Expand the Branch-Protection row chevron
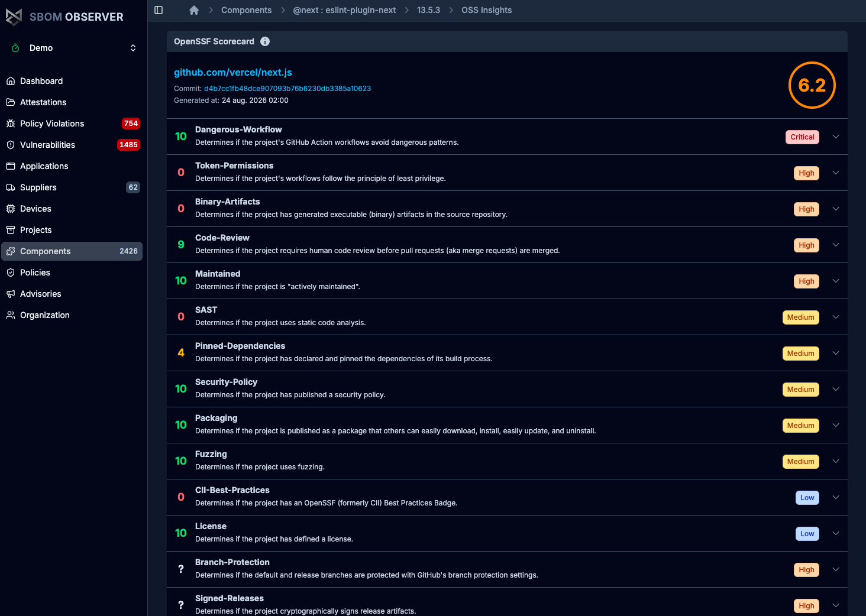866x616 pixels. point(836,569)
